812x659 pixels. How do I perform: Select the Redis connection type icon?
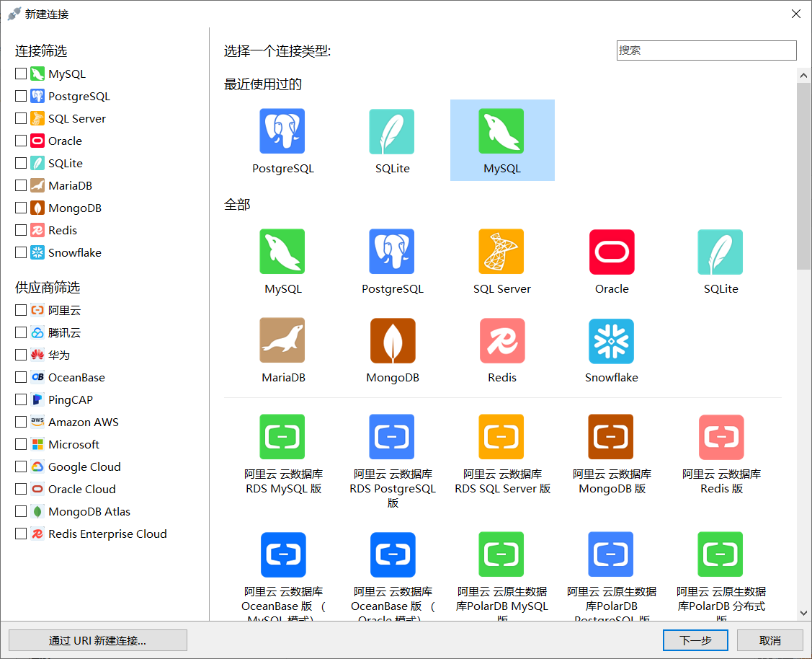[x=501, y=340]
